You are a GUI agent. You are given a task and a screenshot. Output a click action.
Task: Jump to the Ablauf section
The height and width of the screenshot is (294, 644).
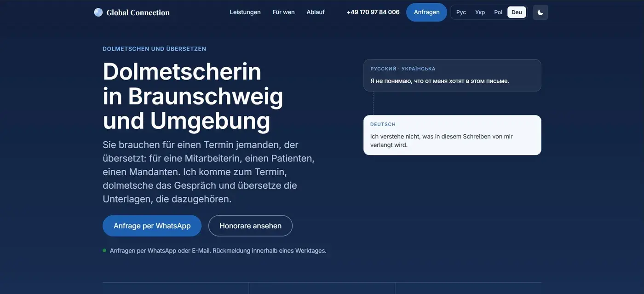click(316, 12)
